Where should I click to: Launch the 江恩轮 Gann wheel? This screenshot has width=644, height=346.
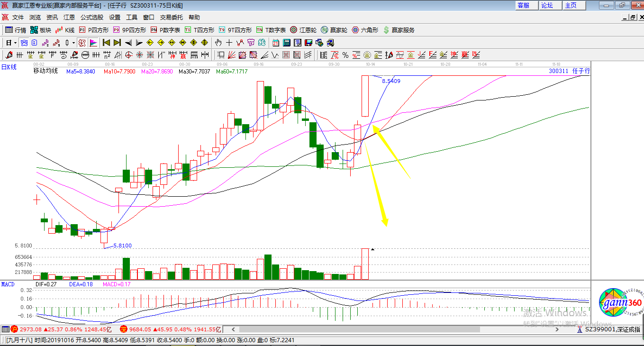(303, 30)
